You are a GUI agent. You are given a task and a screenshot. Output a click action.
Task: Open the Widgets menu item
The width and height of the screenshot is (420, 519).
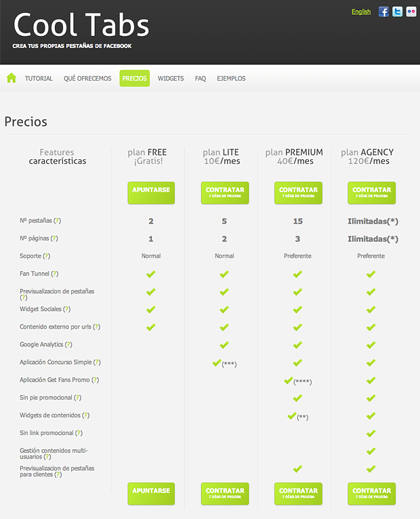tap(171, 79)
